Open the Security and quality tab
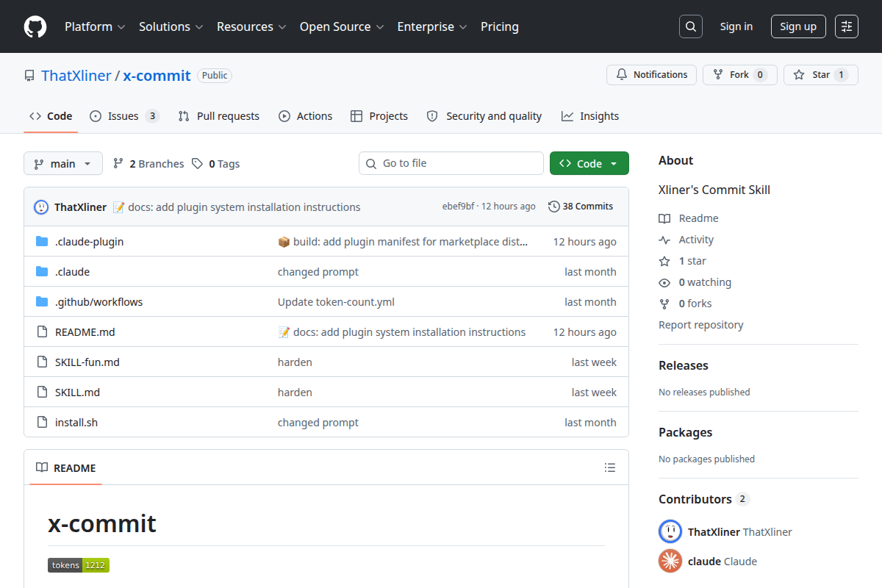This screenshot has width=882, height=588. [484, 116]
